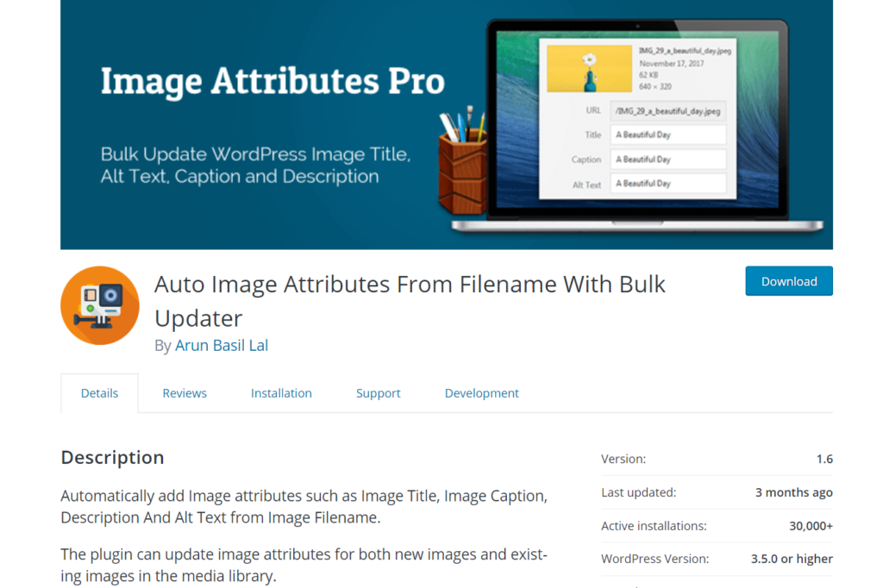Click the URL field in banner laptop
This screenshot has height=588, width=883.
668,111
